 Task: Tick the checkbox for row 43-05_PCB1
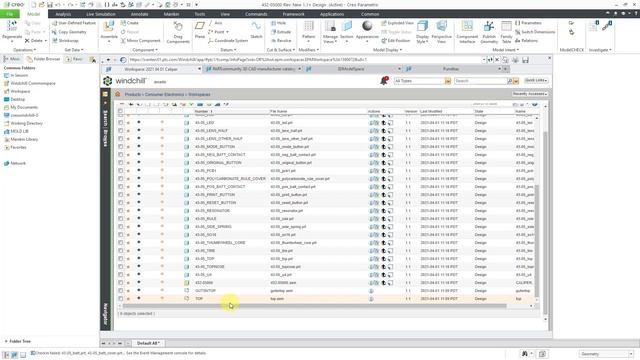tap(120, 171)
